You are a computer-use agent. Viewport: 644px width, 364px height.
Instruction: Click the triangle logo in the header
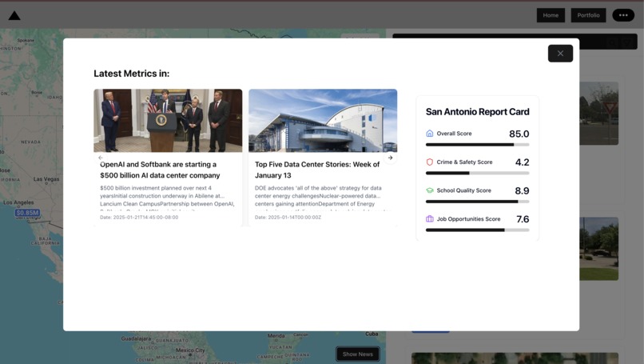click(14, 16)
